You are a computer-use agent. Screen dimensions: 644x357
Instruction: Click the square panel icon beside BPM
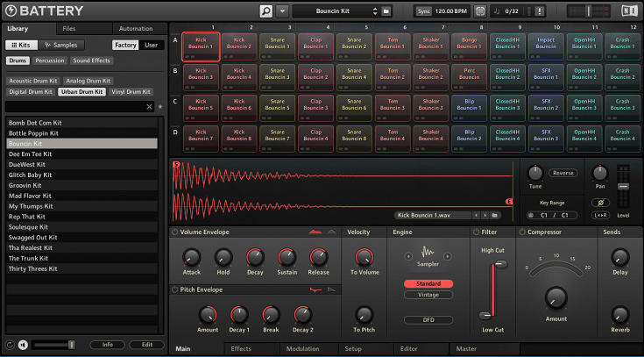tap(480, 11)
